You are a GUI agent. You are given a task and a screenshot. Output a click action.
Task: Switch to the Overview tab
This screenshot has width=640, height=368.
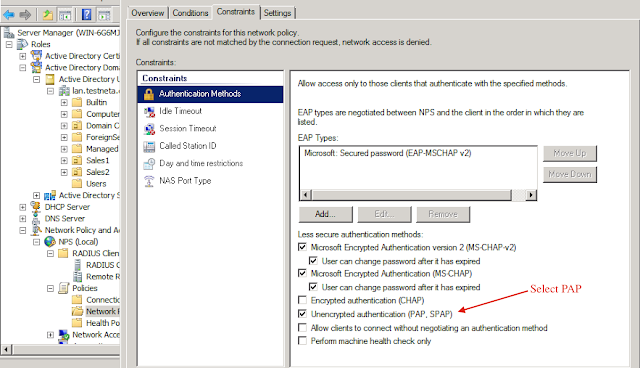coord(147,13)
